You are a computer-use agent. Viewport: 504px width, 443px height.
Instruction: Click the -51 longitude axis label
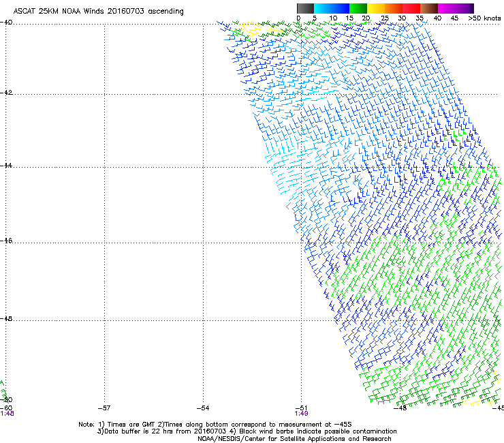(x=301, y=408)
